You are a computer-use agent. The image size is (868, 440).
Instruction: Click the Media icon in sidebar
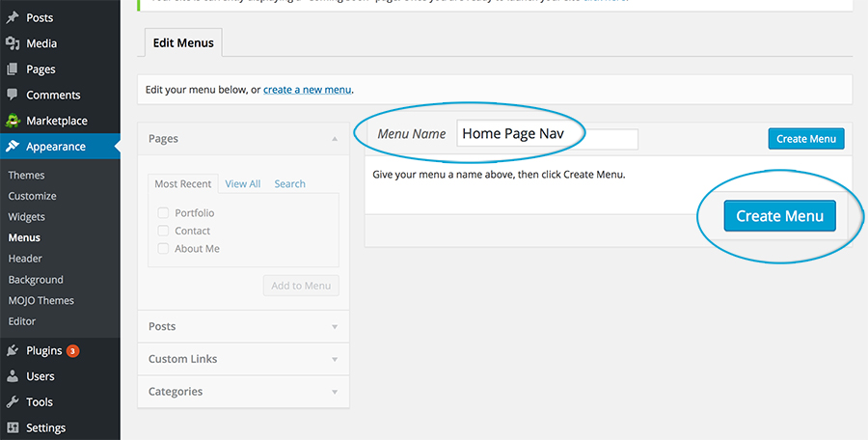(x=13, y=43)
